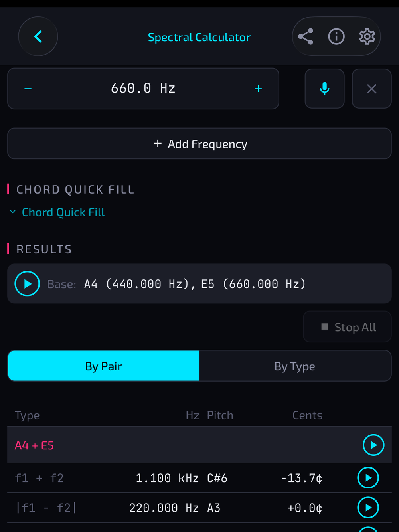Activate the microphone frequency input
The width and height of the screenshot is (399, 532).
click(x=324, y=89)
